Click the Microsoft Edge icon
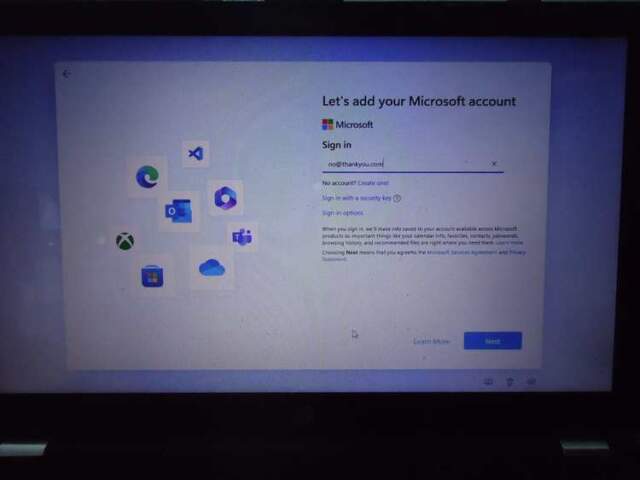This screenshot has height=480, width=640. coord(147,177)
